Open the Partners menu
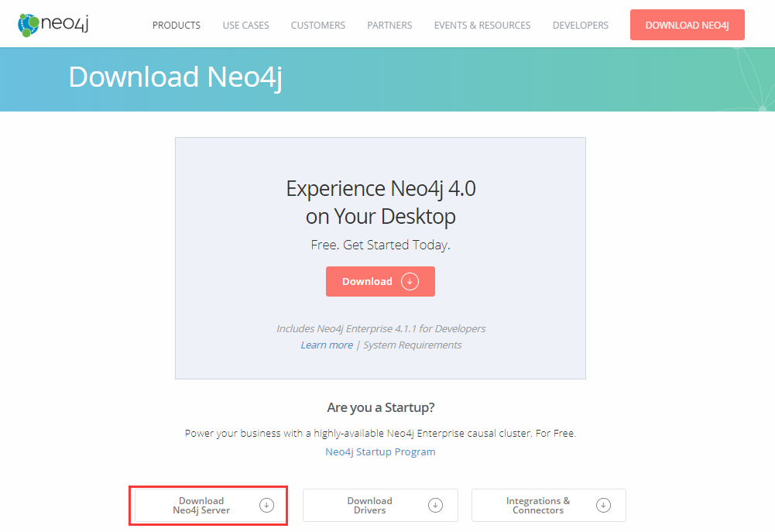 pos(389,26)
